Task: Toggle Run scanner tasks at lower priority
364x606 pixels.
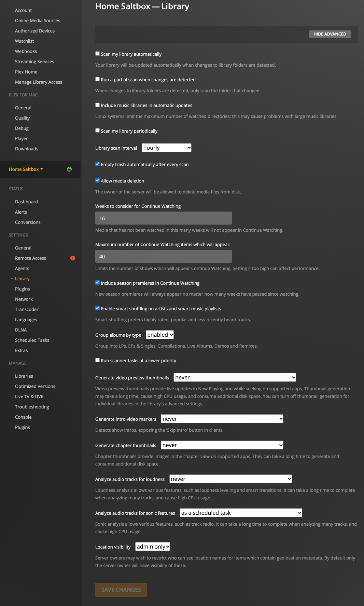Action: pyautogui.click(x=98, y=360)
